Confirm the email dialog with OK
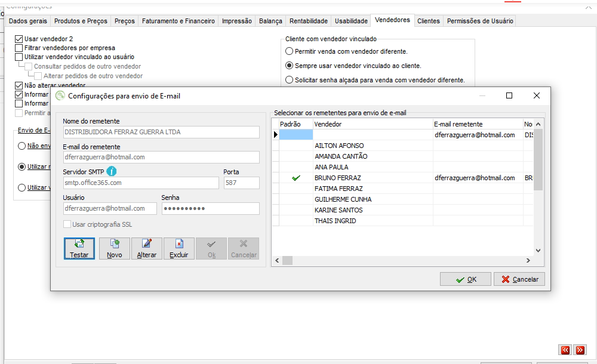The width and height of the screenshot is (597, 364). (465, 279)
